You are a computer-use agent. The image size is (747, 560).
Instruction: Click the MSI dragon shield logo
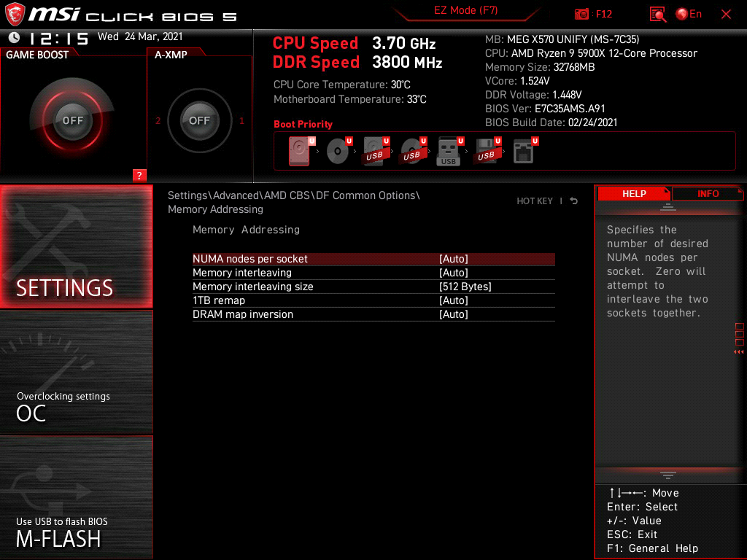(15, 15)
